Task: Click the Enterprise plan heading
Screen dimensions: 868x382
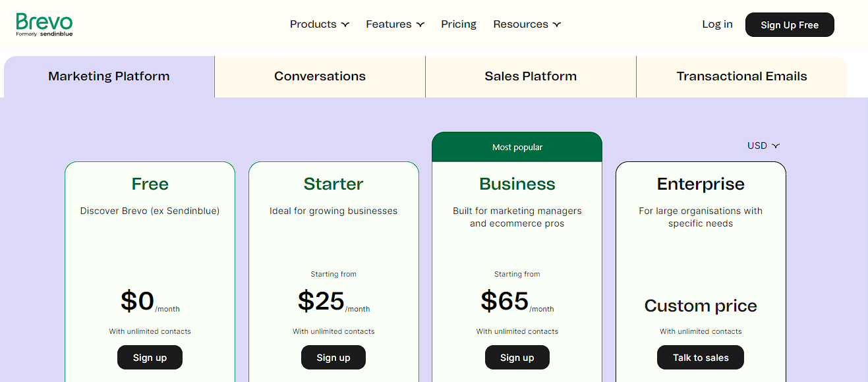Action: (x=701, y=184)
